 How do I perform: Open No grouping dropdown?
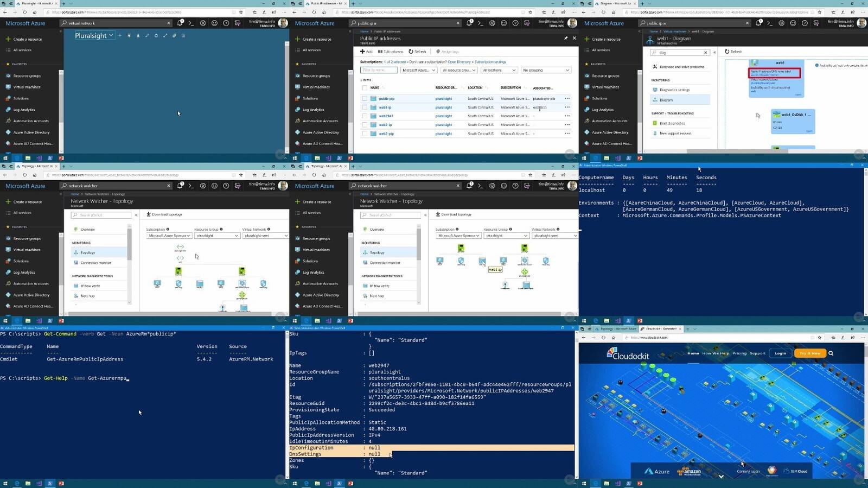pos(546,70)
